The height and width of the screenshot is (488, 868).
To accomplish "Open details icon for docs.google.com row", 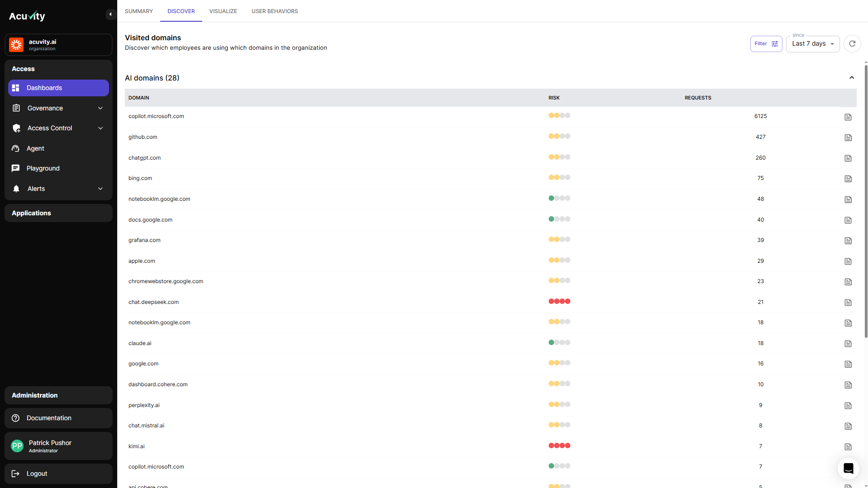I will coord(848,220).
